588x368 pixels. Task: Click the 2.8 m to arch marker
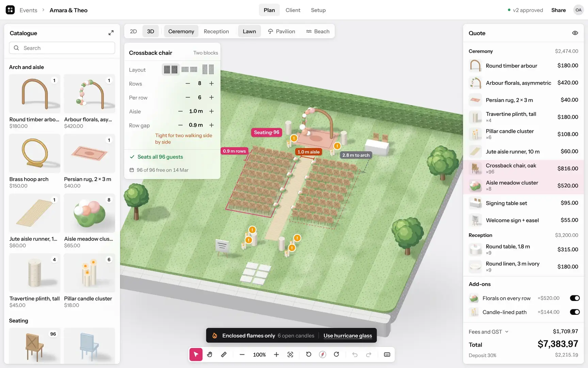pos(356,155)
